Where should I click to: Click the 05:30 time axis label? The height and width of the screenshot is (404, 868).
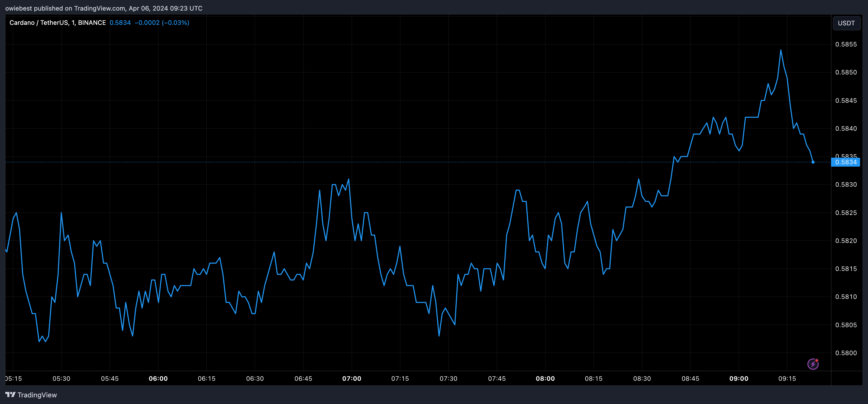61,378
